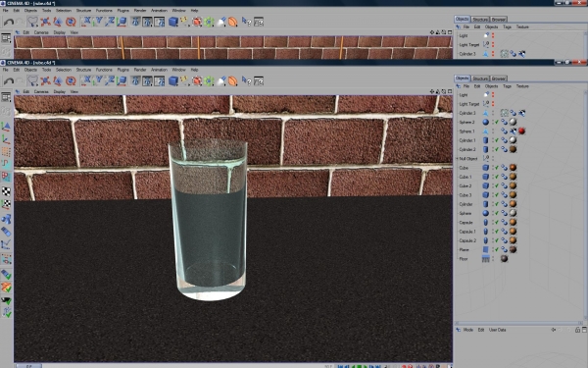Click the upper checkerboard texture icon in left sidebar

click(6, 191)
